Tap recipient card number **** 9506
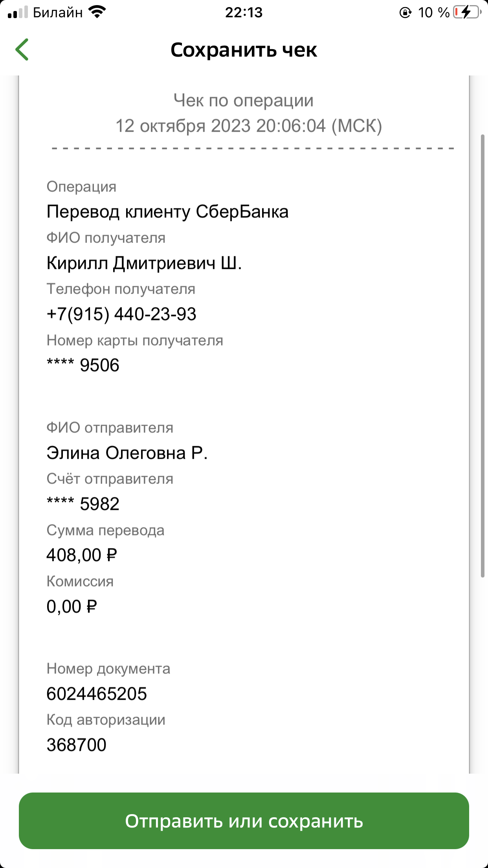 click(x=83, y=365)
